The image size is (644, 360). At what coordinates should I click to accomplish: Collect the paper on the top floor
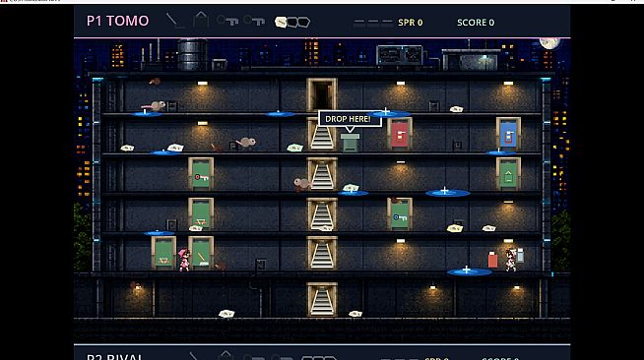pyautogui.click(x=456, y=109)
